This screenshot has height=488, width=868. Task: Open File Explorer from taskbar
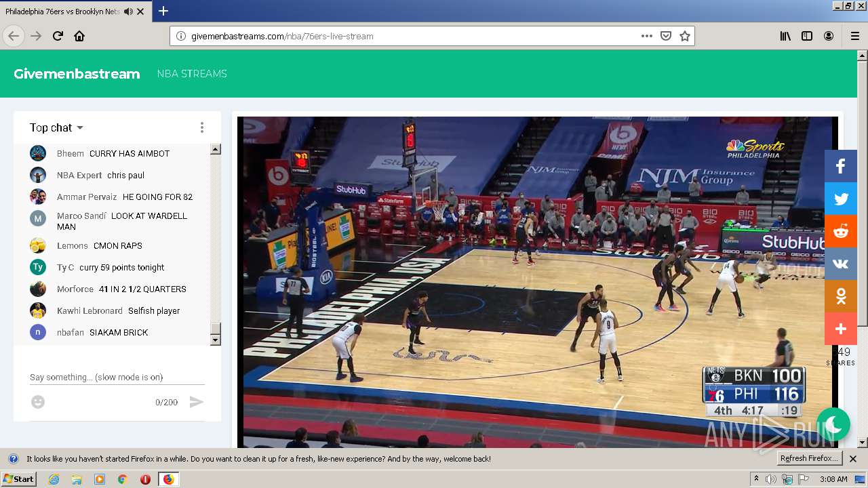click(77, 479)
